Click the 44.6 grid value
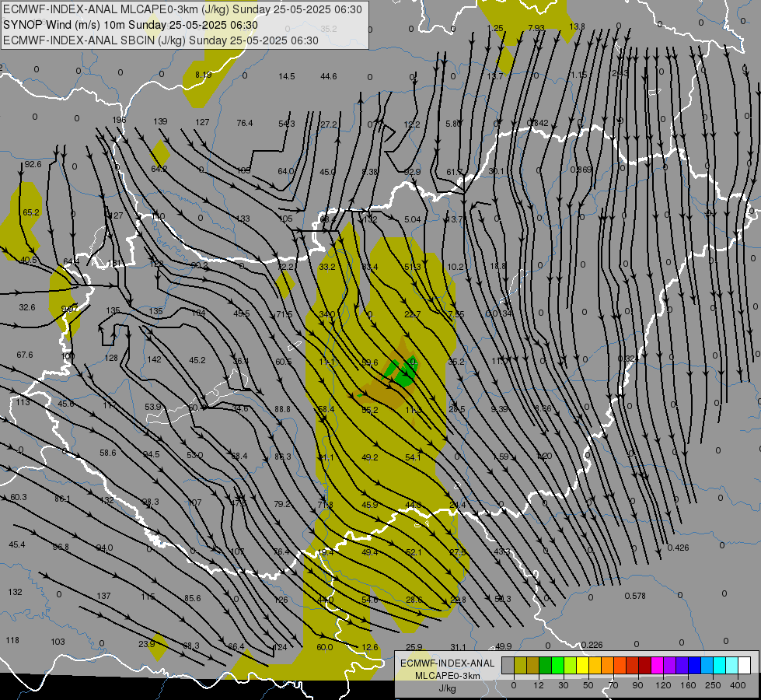 click(x=329, y=76)
